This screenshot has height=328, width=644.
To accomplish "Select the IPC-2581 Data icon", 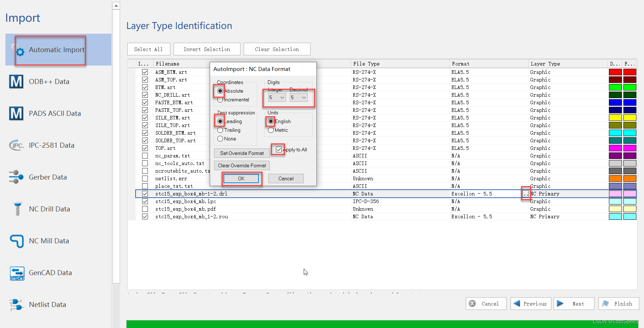I will tap(16, 145).
